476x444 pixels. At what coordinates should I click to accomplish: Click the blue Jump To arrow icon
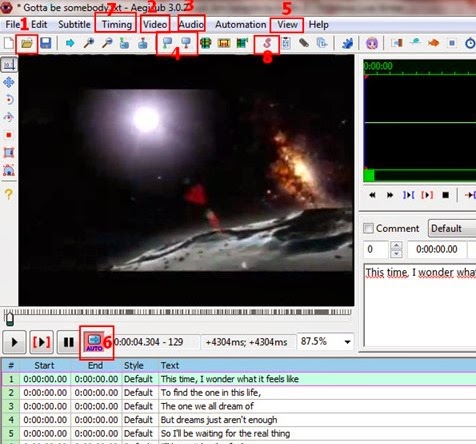70,43
